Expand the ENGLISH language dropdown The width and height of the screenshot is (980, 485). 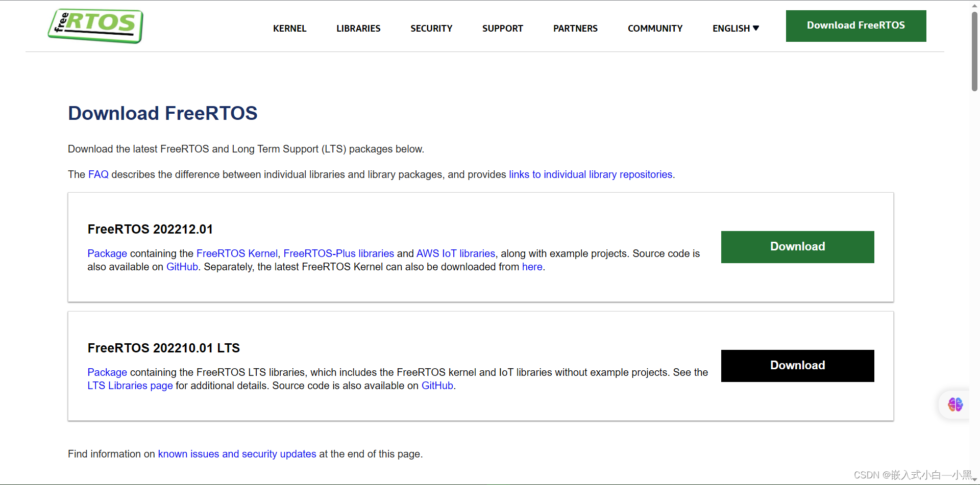pos(736,29)
